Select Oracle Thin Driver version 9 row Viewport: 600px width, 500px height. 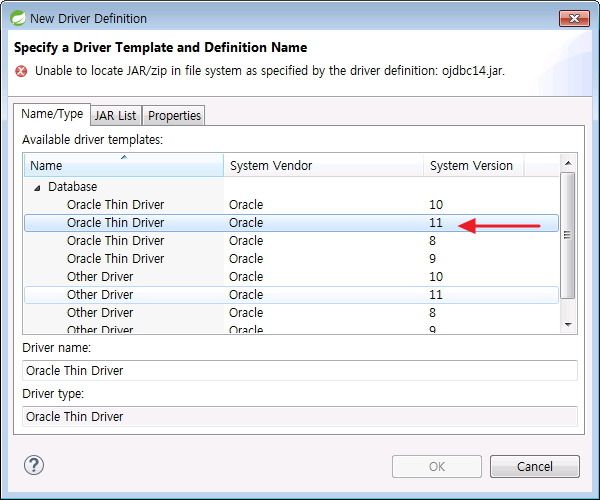pos(291,259)
